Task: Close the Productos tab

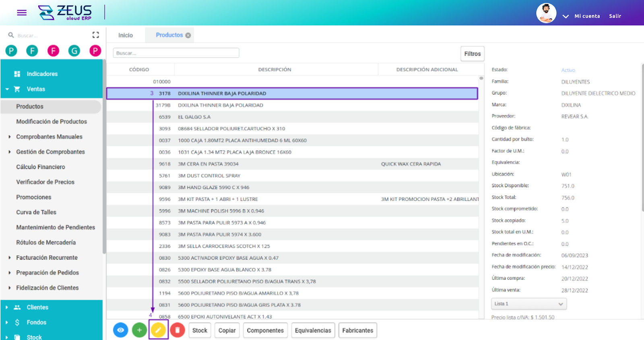Action: [x=188, y=35]
